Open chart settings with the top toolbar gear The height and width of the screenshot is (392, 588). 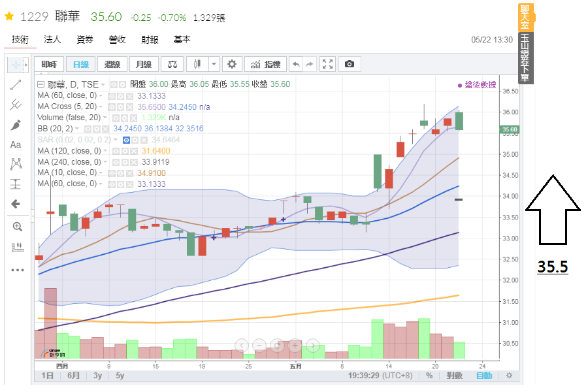point(232,64)
